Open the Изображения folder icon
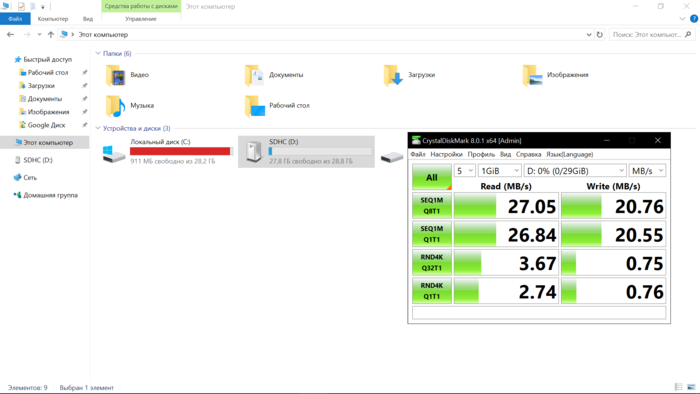700x394 pixels. tap(532, 75)
